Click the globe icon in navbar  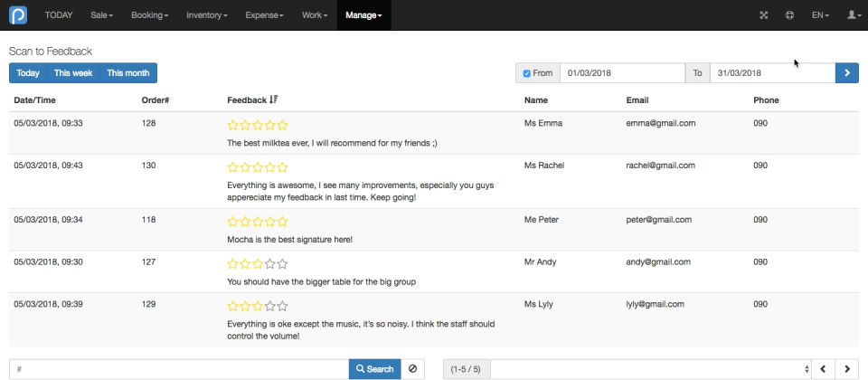pos(789,15)
